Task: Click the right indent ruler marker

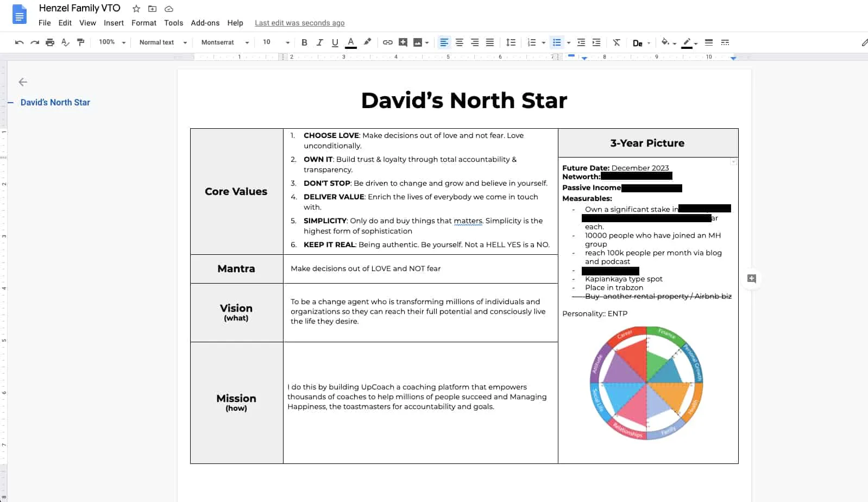Action: (x=733, y=58)
